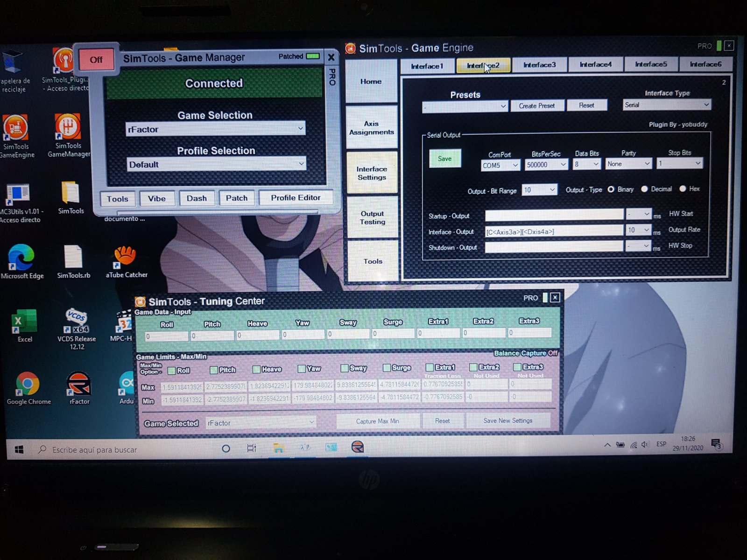Expand the Presets dropdown in Game Engine
747x560 pixels.
tap(465, 106)
